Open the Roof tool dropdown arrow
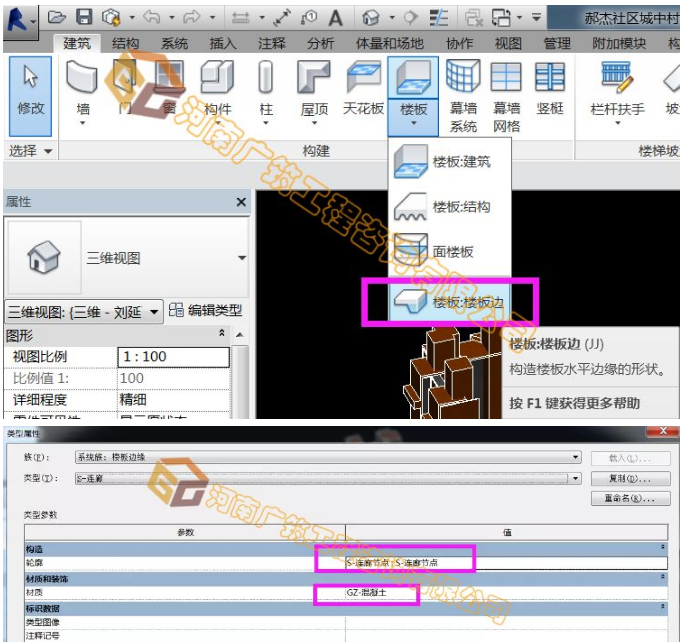The image size is (687, 643). coord(314,123)
